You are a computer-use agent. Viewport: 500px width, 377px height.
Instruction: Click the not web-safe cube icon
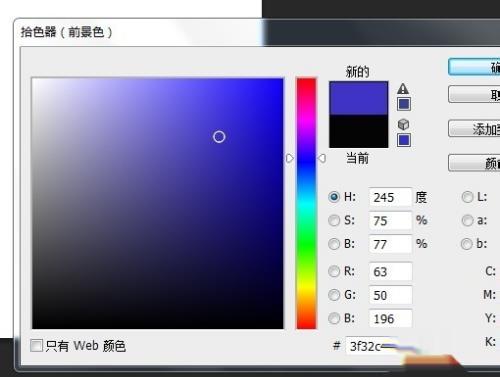(403, 124)
